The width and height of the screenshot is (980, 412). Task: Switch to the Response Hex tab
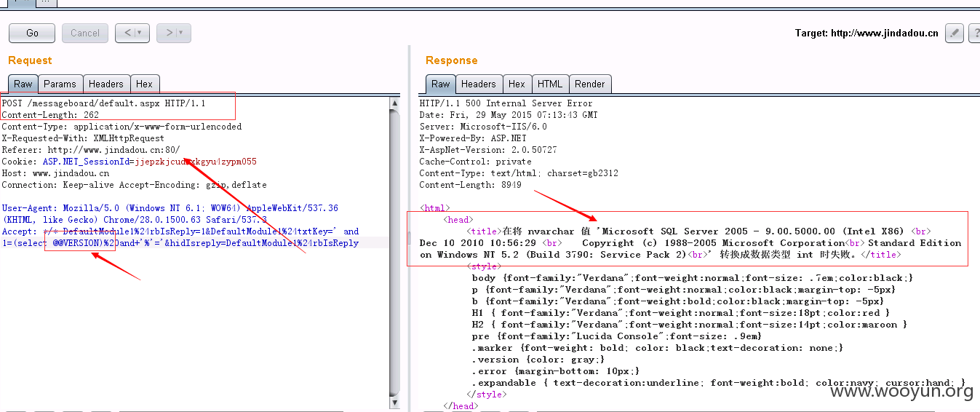pyautogui.click(x=517, y=84)
